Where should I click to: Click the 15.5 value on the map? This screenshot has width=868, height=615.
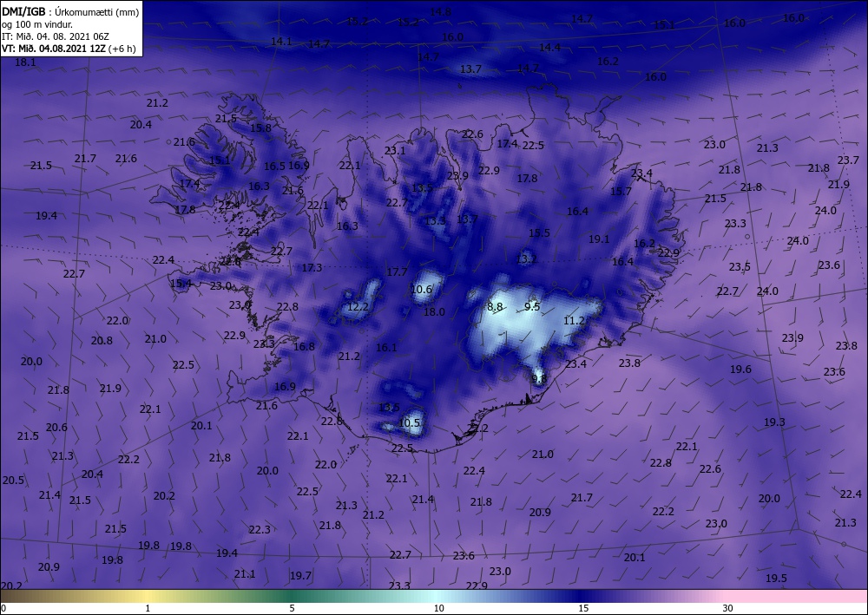[539, 233]
